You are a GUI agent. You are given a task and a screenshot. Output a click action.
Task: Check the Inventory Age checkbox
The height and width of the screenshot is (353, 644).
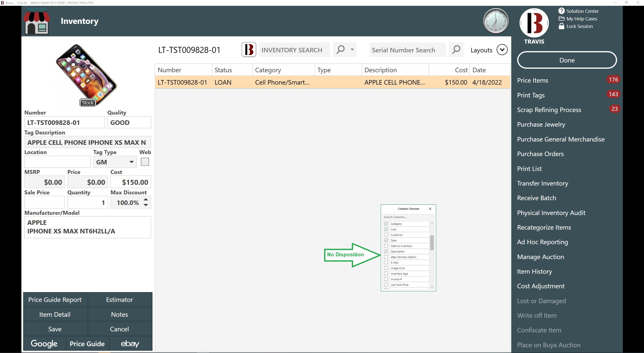pyautogui.click(x=386, y=273)
